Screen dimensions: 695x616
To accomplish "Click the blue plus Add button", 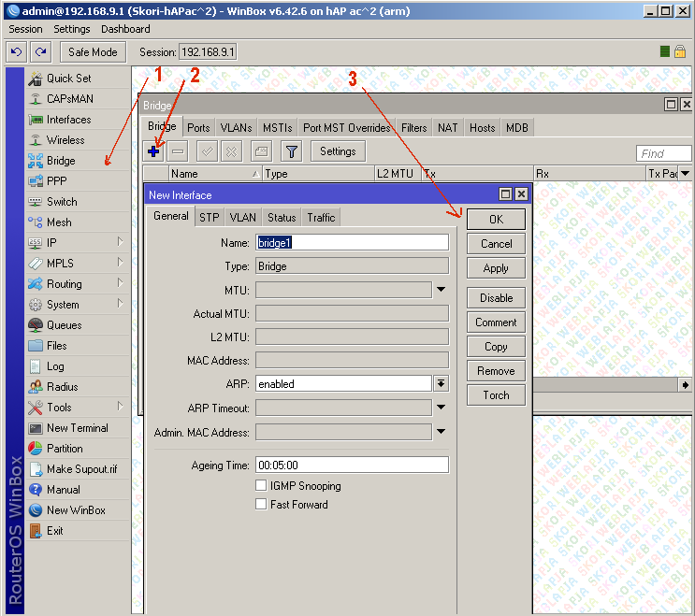I will [x=154, y=151].
